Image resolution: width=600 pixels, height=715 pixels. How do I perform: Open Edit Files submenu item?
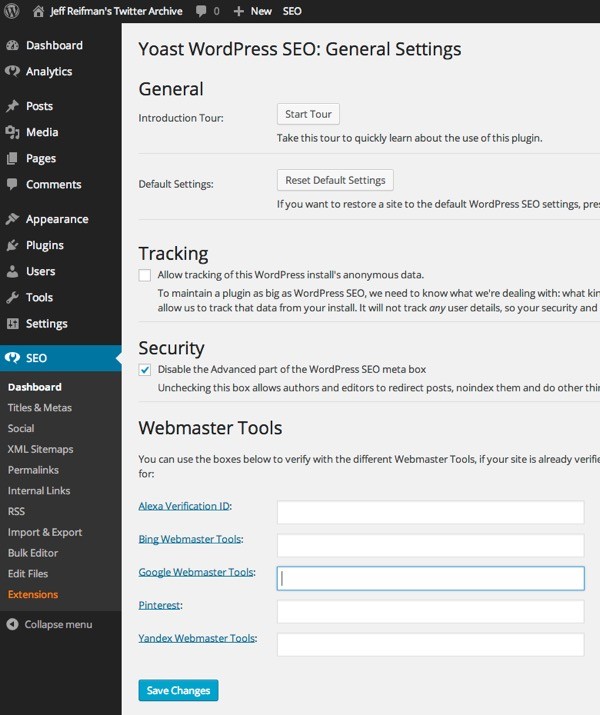coord(28,574)
